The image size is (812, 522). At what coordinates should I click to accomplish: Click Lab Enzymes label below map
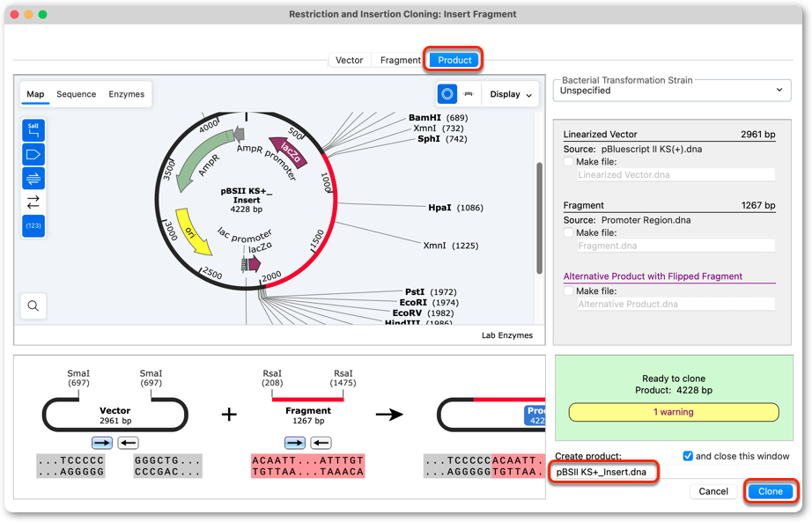pyautogui.click(x=507, y=335)
